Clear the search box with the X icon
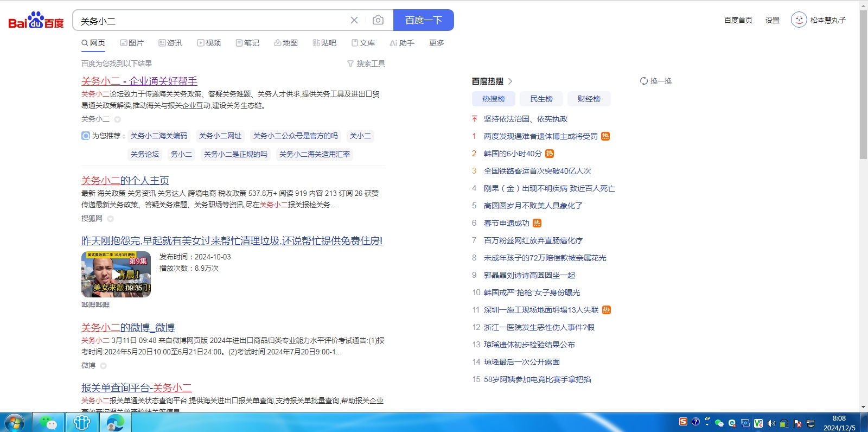This screenshot has height=432, width=868. [x=354, y=20]
